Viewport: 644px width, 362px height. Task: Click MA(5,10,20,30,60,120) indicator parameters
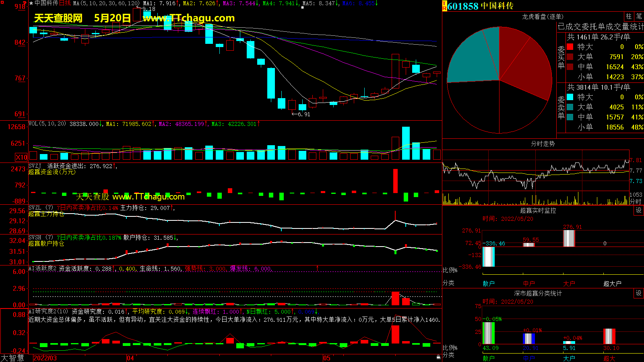[106, 3]
